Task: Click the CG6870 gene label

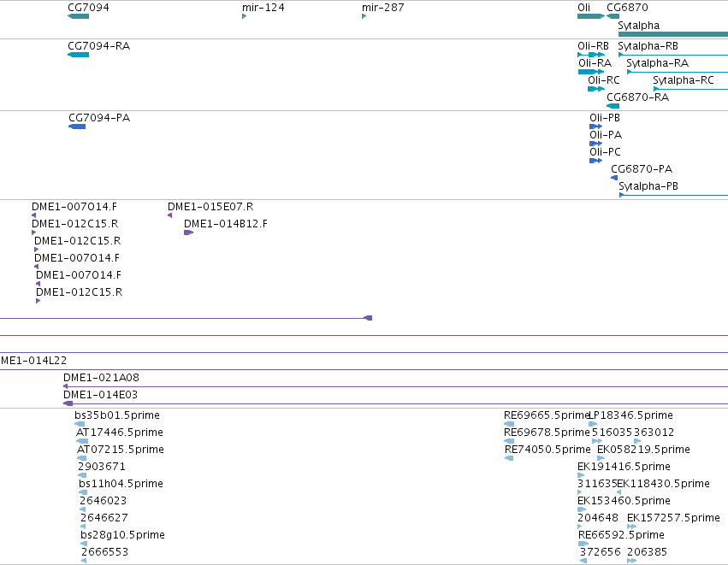Action: (x=627, y=8)
